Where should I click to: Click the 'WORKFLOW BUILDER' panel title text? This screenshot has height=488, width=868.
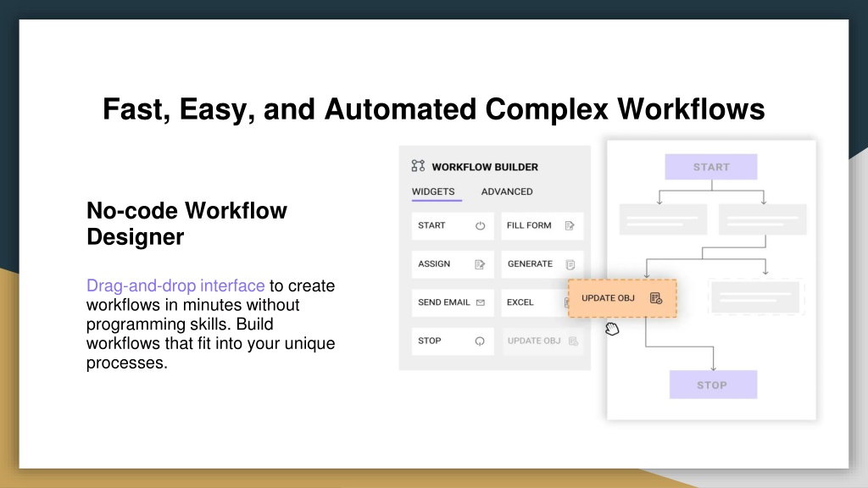485,167
